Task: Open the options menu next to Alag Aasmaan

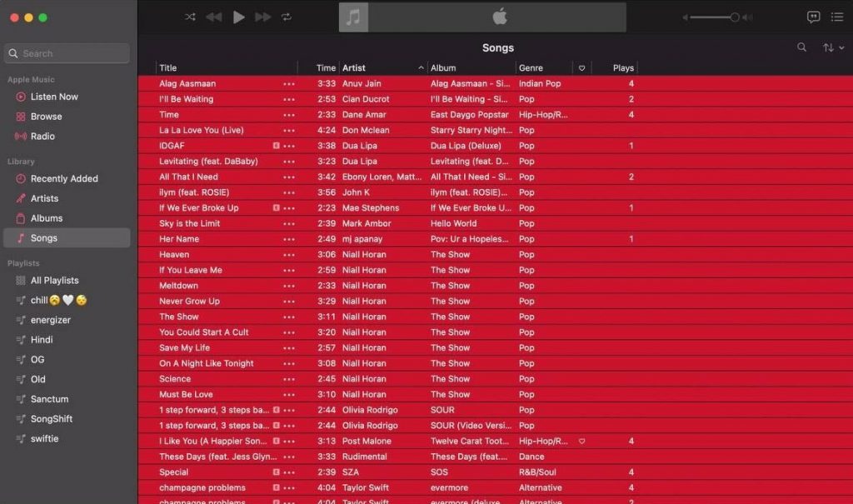Action: tap(289, 83)
